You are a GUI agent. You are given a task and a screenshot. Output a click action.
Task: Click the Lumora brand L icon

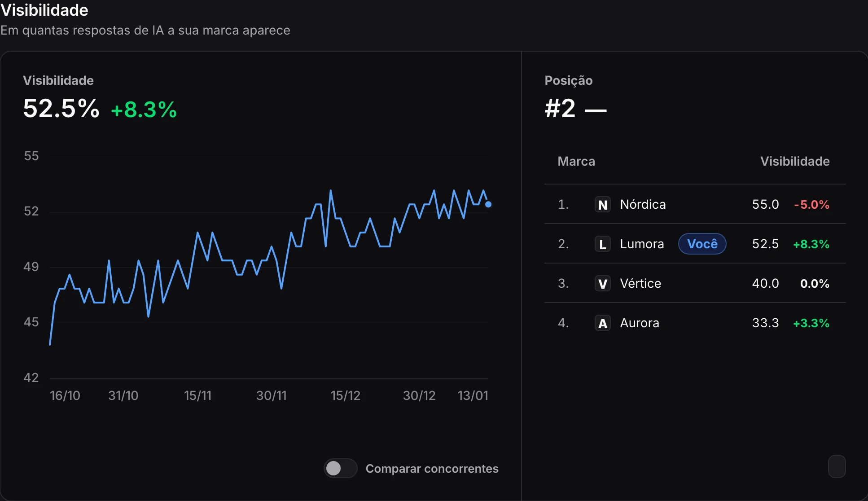602,244
